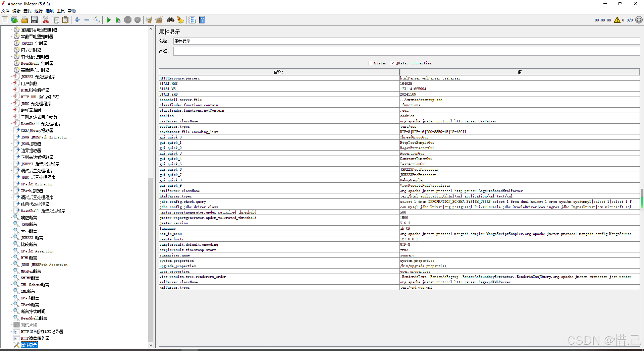Start the test with green play icon
Image resolution: width=644 pixels, height=351 pixels.
point(108,20)
